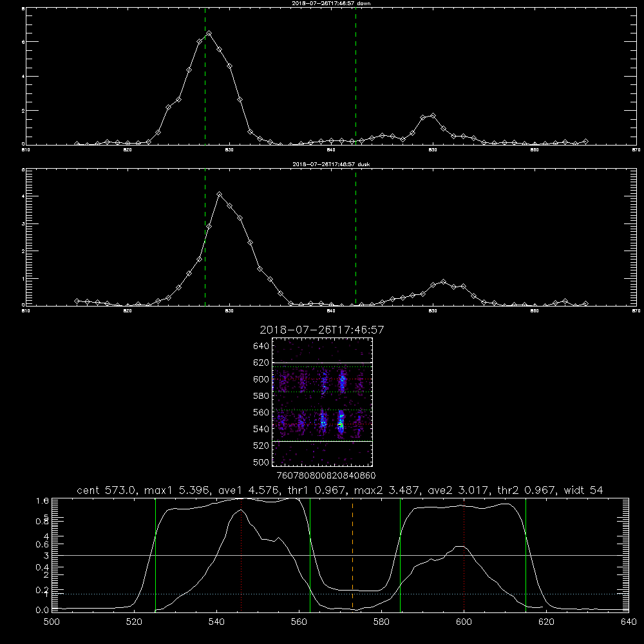The height and width of the screenshot is (644, 644).
Task: Click the lower white horizontal line in spectral image
Action: tap(322, 441)
